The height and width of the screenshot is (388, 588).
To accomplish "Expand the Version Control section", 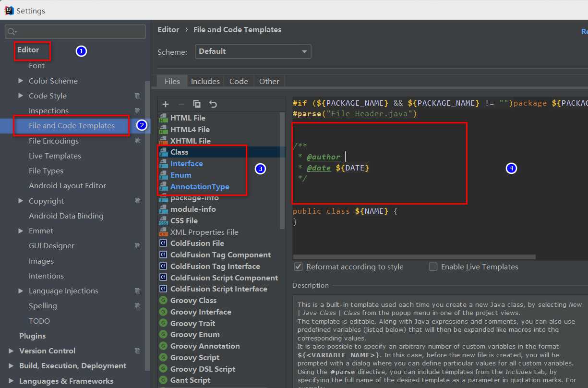I will (x=11, y=351).
